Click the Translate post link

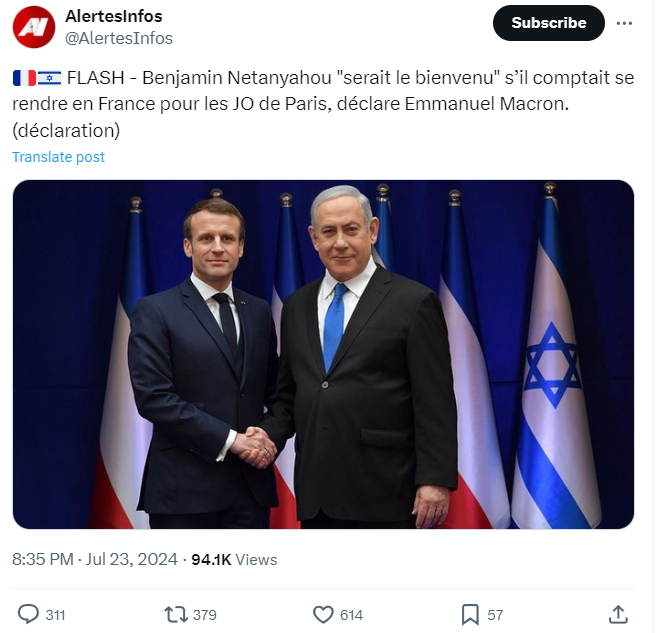58,157
